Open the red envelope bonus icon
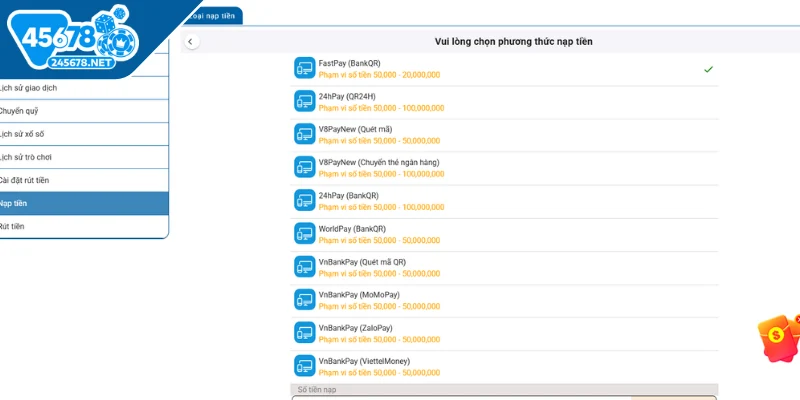 click(779, 338)
